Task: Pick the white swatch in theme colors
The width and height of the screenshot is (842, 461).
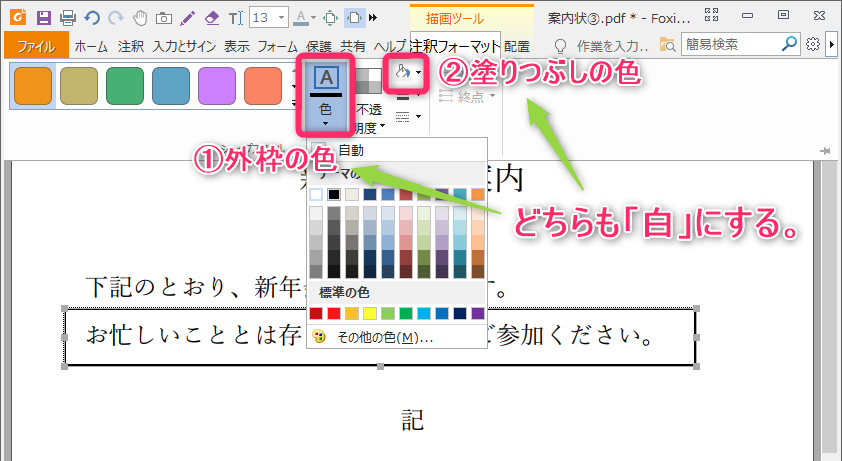Action: [x=317, y=194]
